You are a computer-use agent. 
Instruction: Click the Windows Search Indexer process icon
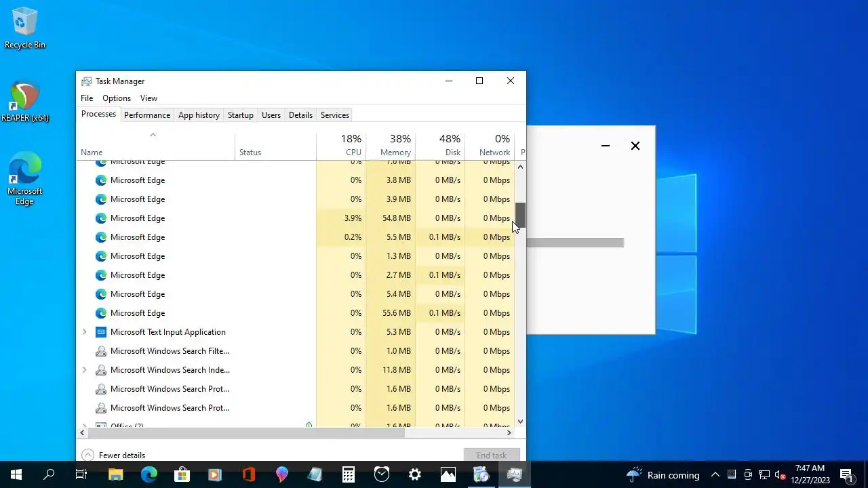(x=101, y=370)
